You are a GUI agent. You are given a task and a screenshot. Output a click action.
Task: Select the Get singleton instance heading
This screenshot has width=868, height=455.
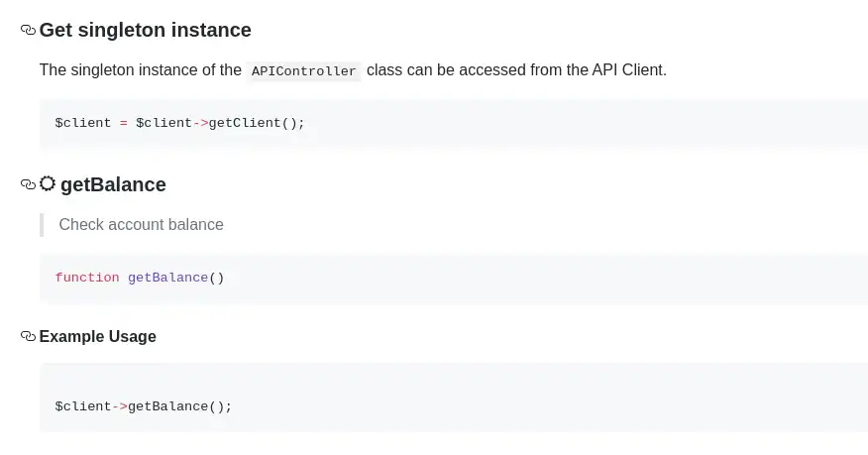click(x=145, y=31)
